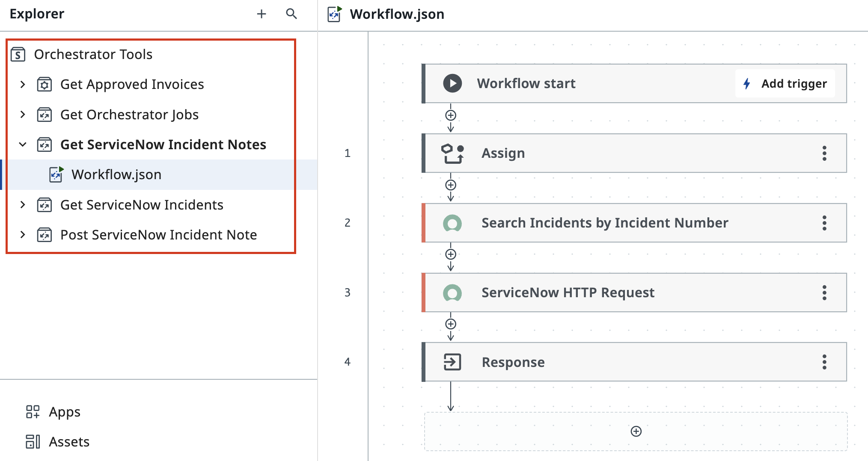Click the Post ServiceNow Incident Note icon
868x461 pixels.
pyautogui.click(x=45, y=235)
